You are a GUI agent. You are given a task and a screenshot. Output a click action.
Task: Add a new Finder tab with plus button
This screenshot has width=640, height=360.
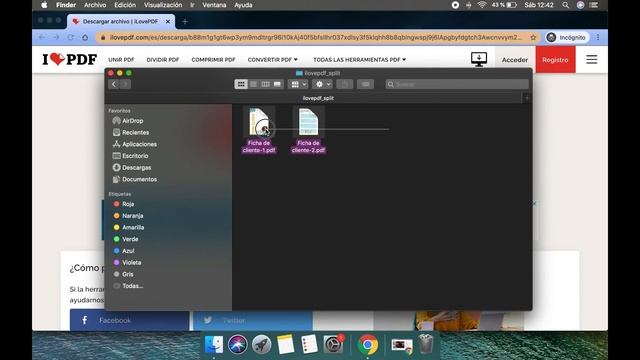coord(527,98)
